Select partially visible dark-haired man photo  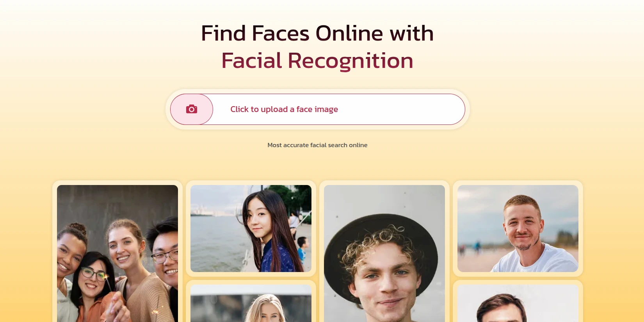[x=518, y=303]
